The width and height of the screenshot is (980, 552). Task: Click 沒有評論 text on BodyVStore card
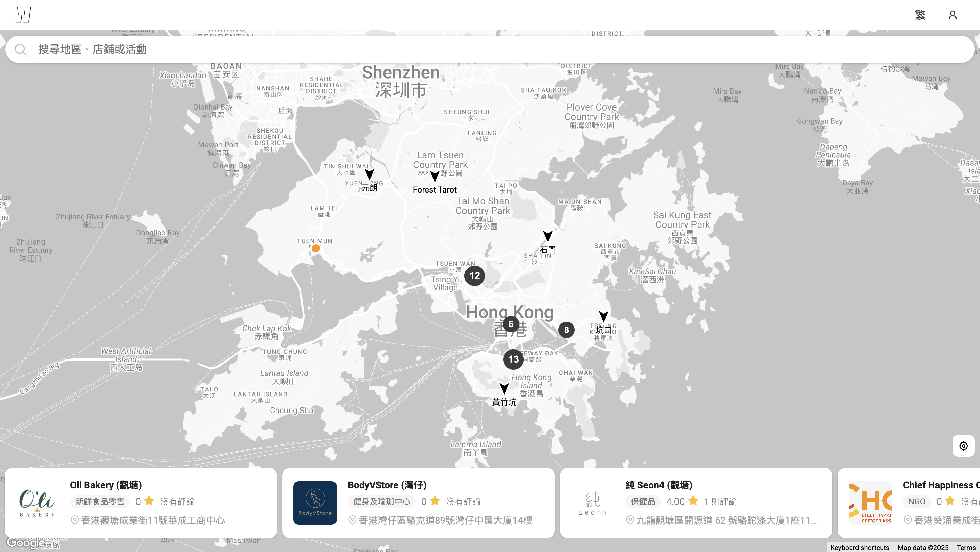pos(463,501)
